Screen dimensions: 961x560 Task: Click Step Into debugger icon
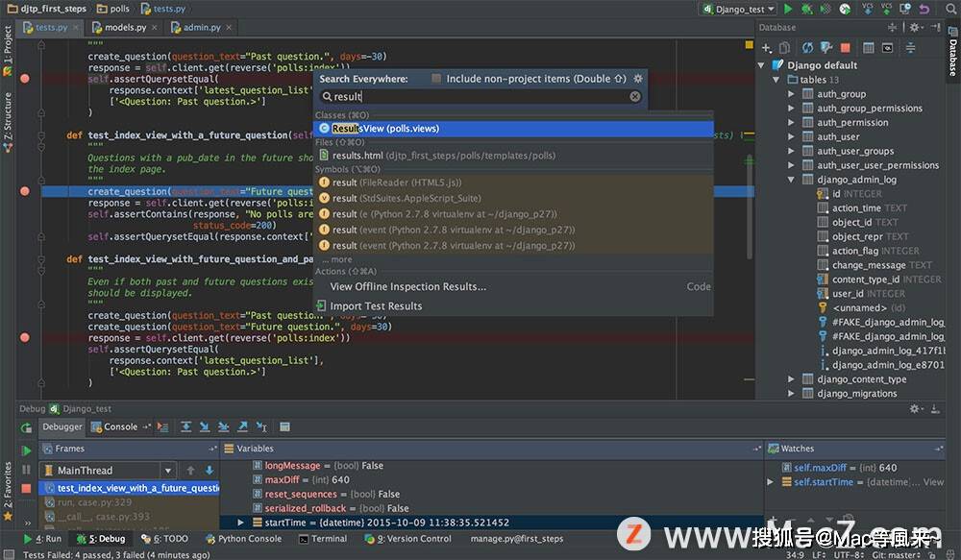(x=205, y=426)
